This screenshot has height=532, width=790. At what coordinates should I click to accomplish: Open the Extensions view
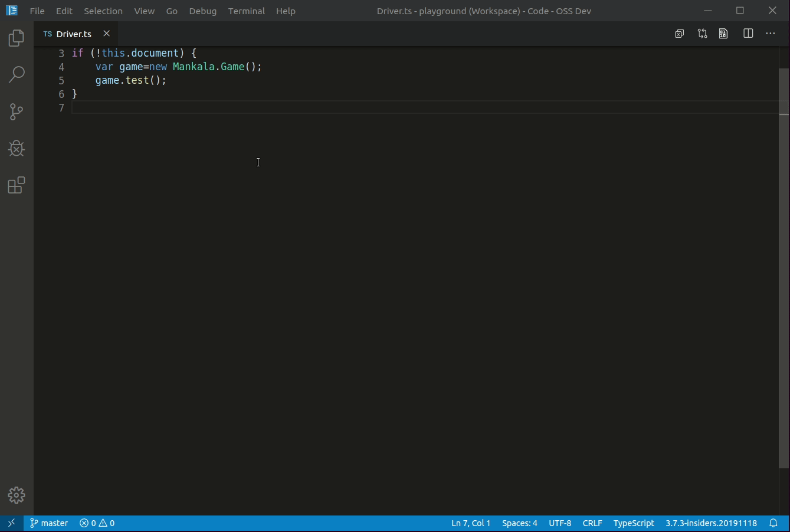pos(17,185)
